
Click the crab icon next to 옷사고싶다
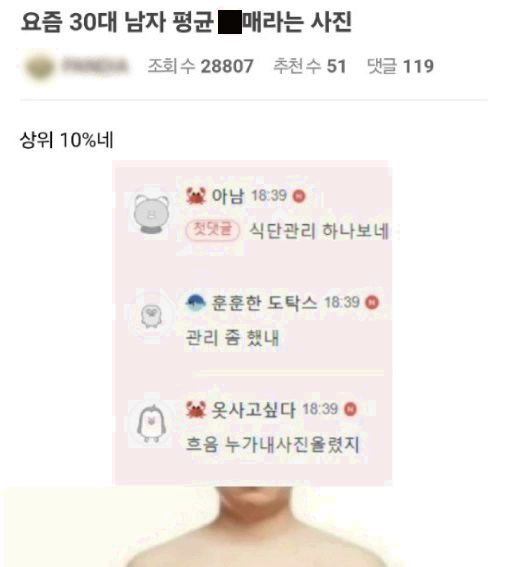196,410
